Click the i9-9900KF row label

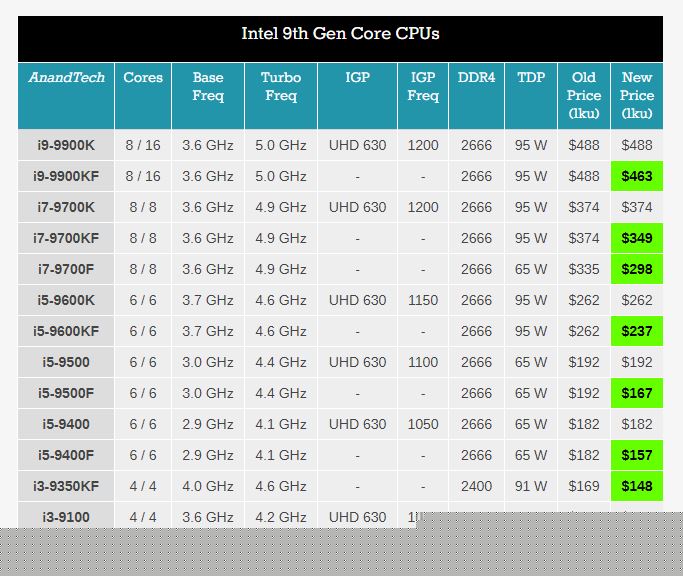(x=66, y=176)
